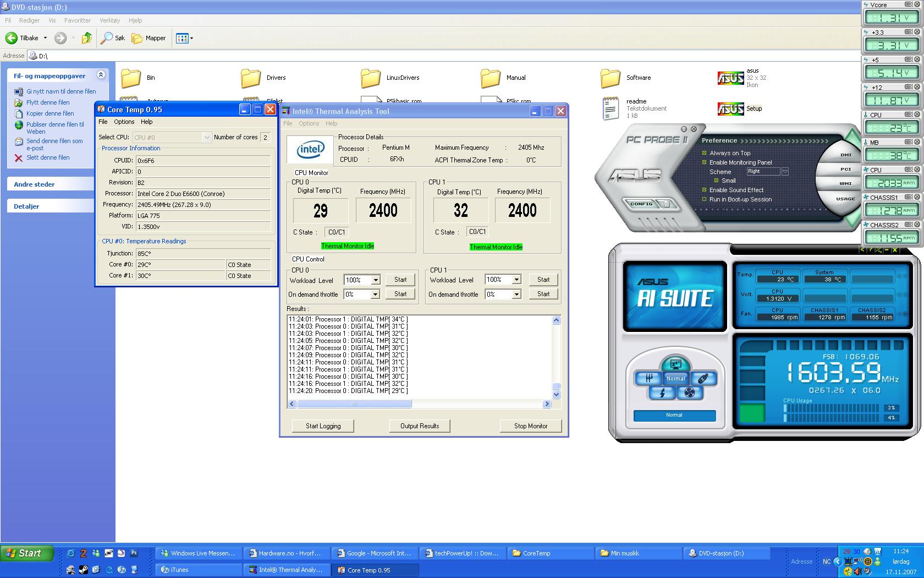This screenshot has width=924, height=578.
Task: Click Results list scroll-down arrow
Action: point(556,394)
